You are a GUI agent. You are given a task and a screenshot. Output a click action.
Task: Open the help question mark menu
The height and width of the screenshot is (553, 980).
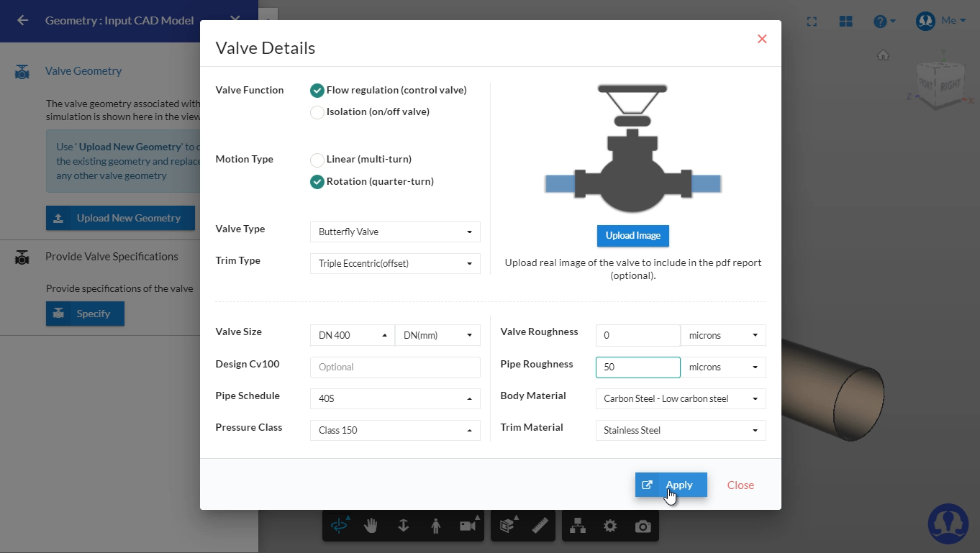pos(884,22)
